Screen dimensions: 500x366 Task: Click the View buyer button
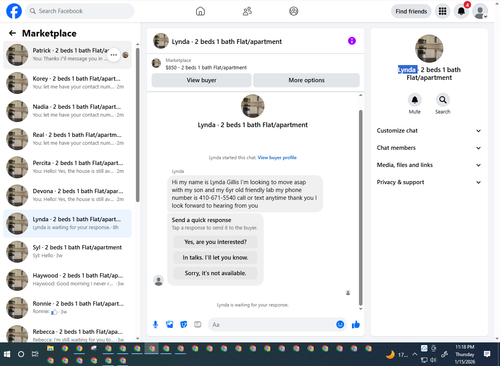[201, 80]
